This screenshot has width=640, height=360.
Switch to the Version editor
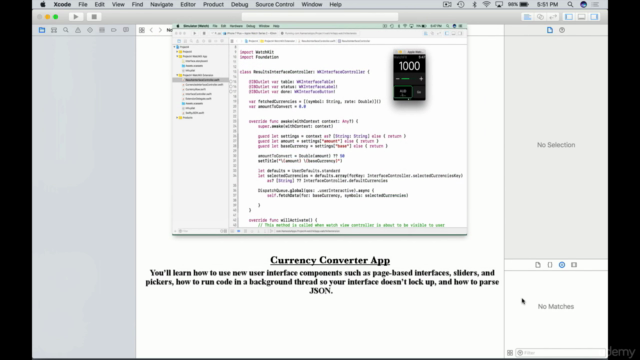coord(553,17)
